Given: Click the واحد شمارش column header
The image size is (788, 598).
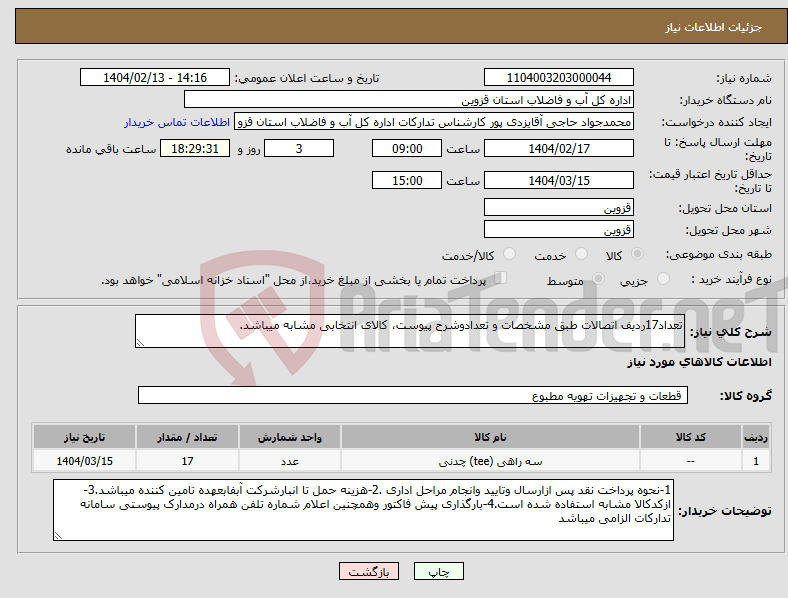Looking at the screenshot, I should pos(290,437).
